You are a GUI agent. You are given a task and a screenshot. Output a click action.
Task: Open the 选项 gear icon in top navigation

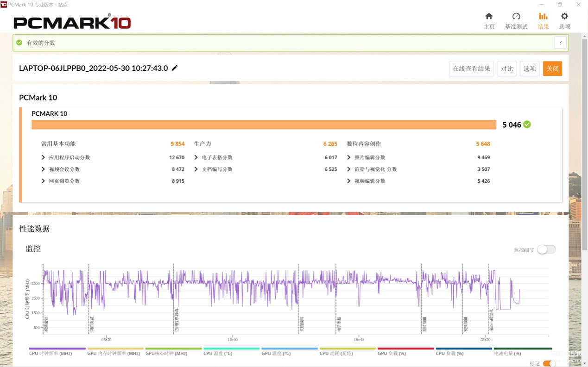coord(564,17)
